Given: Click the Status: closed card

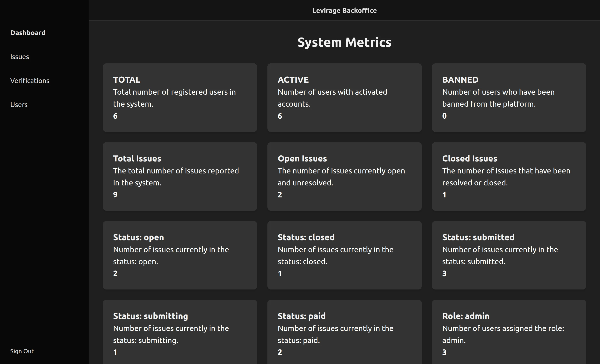Looking at the screenshot, I should coord(344,255).
